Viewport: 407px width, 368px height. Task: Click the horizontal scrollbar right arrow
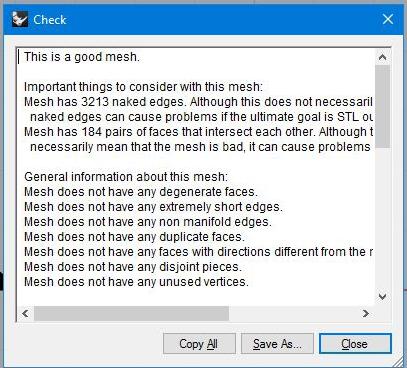[366, 313]
